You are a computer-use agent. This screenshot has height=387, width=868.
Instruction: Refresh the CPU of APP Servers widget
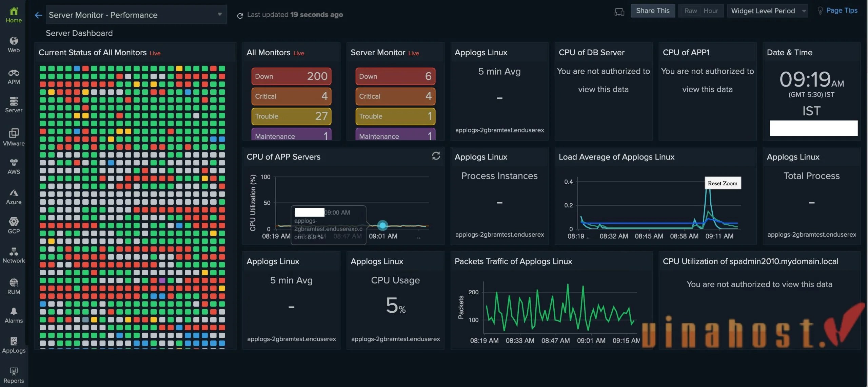pyautogui.click(x=436, y=156)
